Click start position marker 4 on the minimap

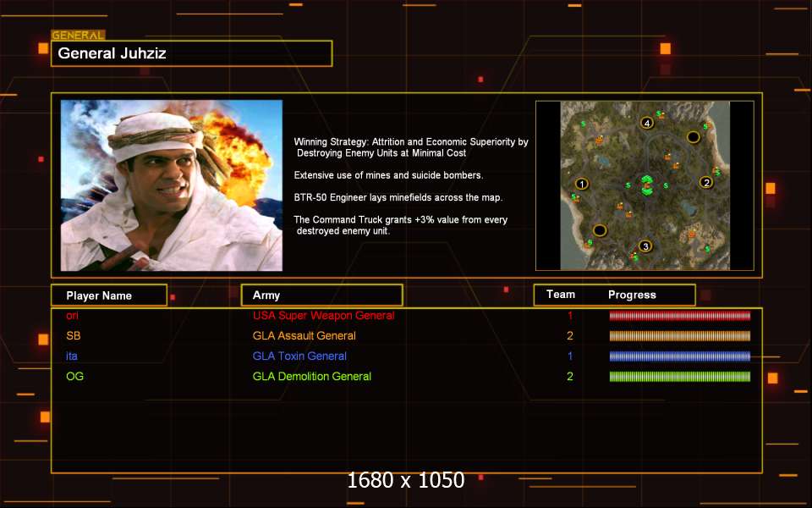click(647, 123)
